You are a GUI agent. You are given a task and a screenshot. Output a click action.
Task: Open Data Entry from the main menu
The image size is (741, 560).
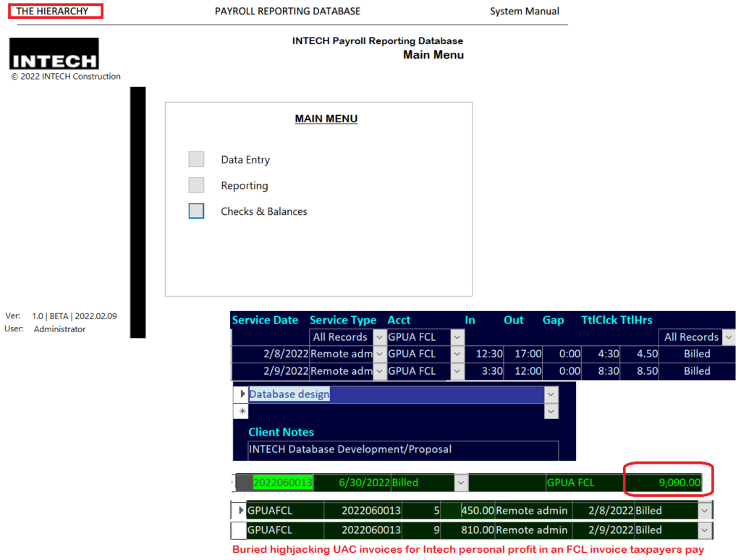point(196,159)
